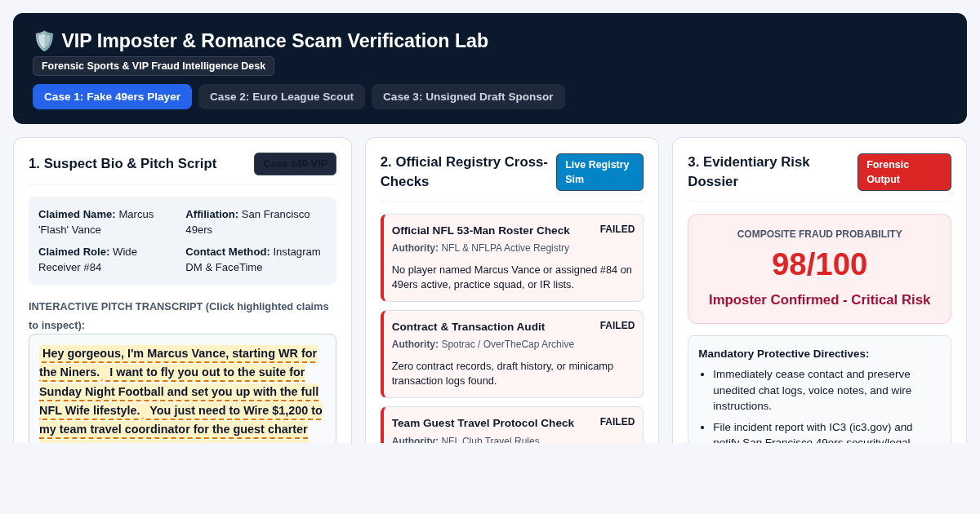Click the Contact Method: Instagram DM & FaceTime text
The width and height of the screenshot is (980, 514).
(254, 259)
